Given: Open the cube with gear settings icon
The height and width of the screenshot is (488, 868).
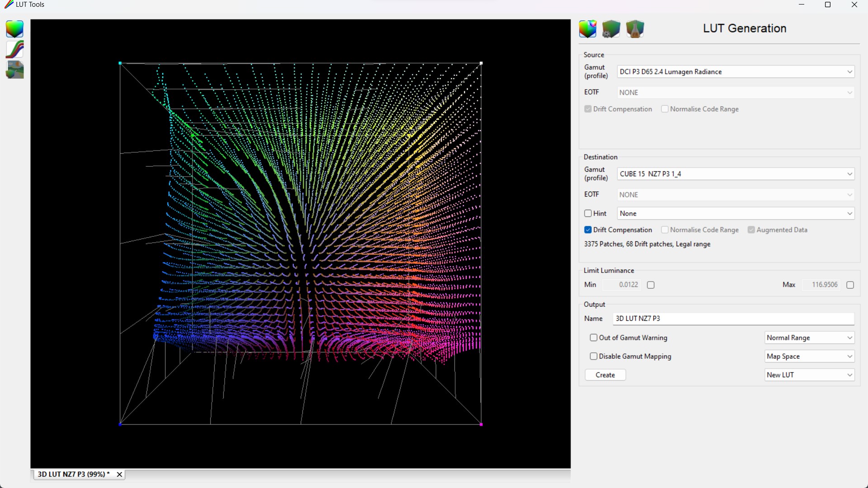Looking at the screenshot, I should [611, 29].
